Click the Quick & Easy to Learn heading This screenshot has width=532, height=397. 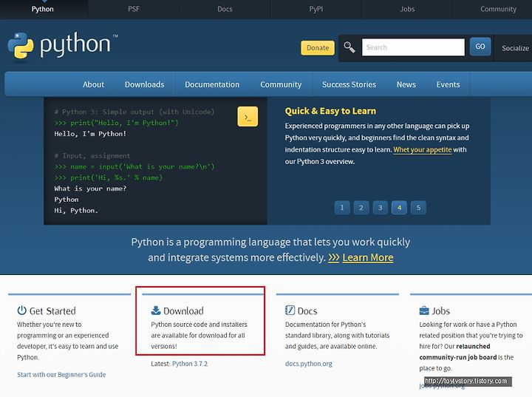pyautogui.click(x=330, y=111)
